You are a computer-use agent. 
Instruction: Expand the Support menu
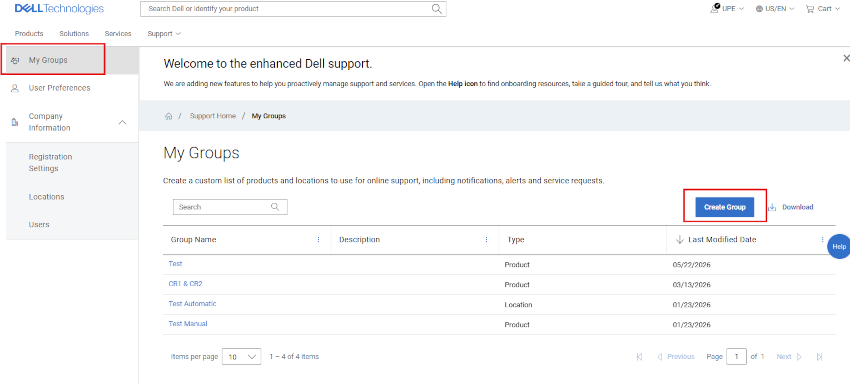[164, 34]
